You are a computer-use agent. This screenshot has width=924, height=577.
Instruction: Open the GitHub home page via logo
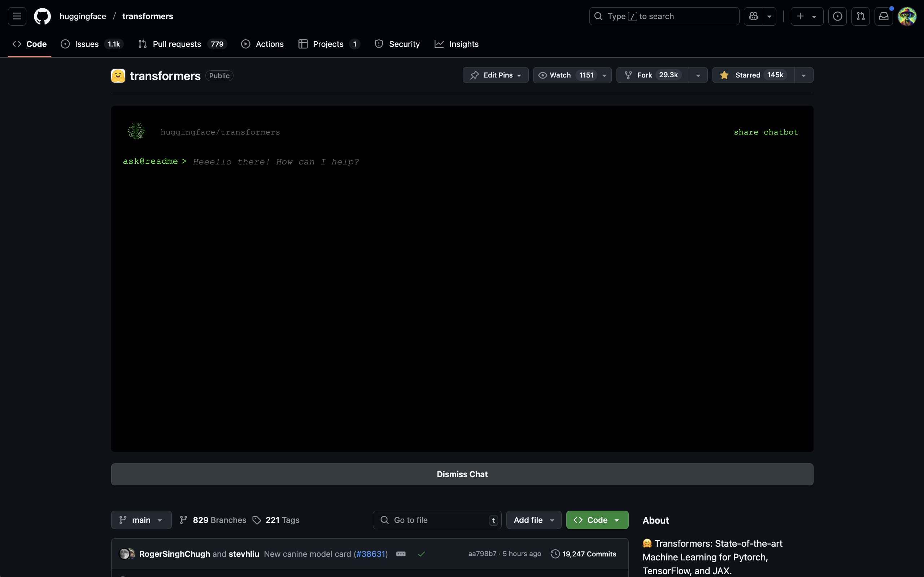[x=42, y=16]
